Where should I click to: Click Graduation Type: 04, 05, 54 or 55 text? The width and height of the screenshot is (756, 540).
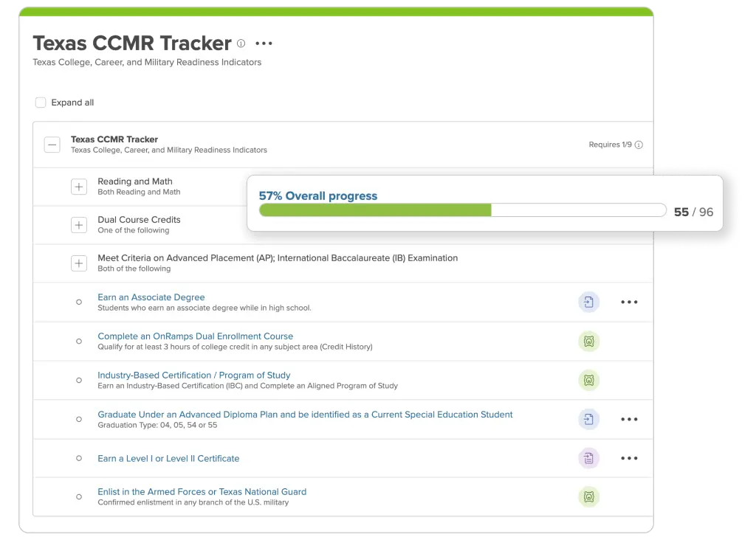click(x=157, y=425)
